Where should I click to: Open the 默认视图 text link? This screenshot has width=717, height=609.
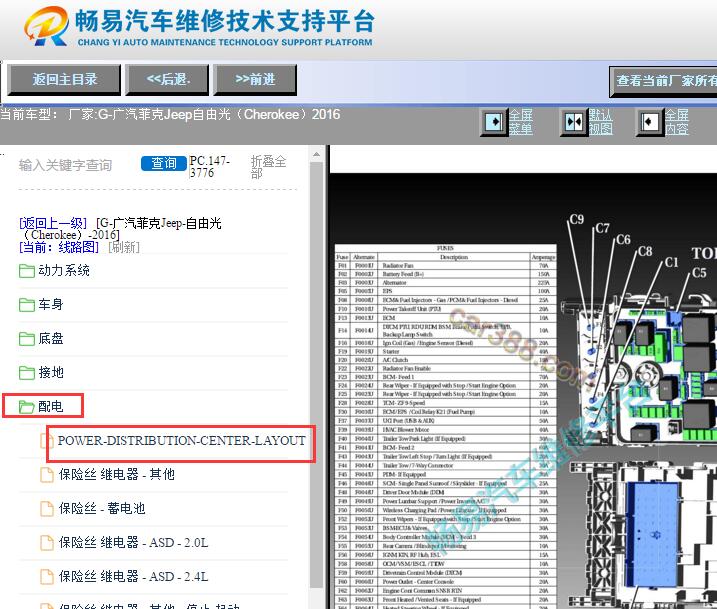pos(600,122)
